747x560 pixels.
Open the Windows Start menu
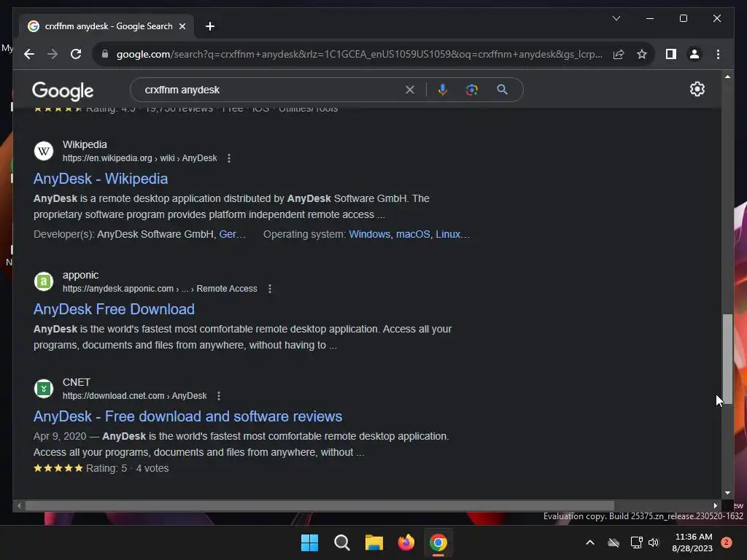[x=309, y=542]
